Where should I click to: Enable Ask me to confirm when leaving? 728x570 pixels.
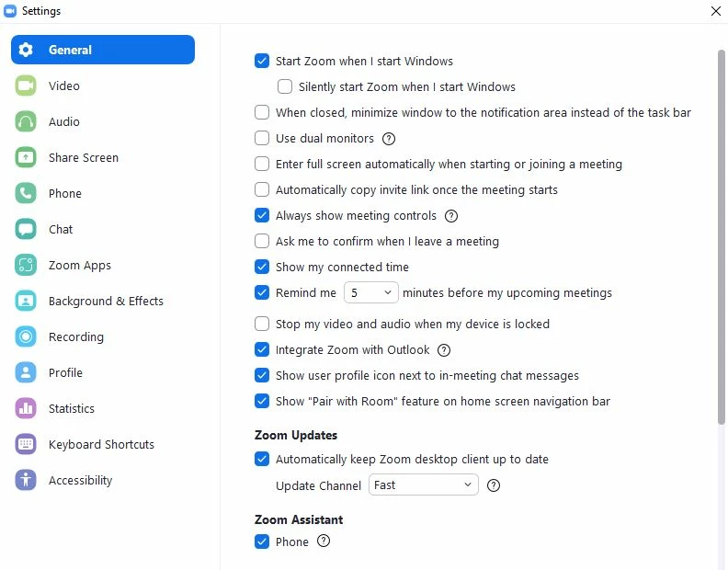[262, 241]
